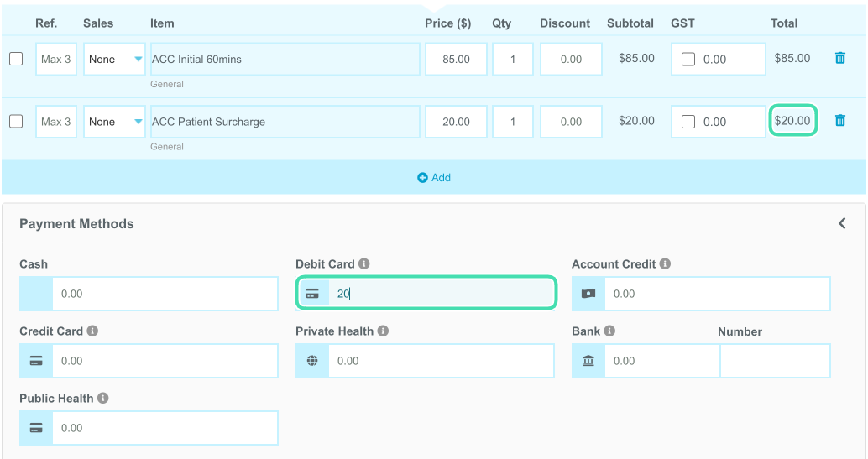Click General under ACC Initial 60mins
Screen dimensions: 868x459
166,84
